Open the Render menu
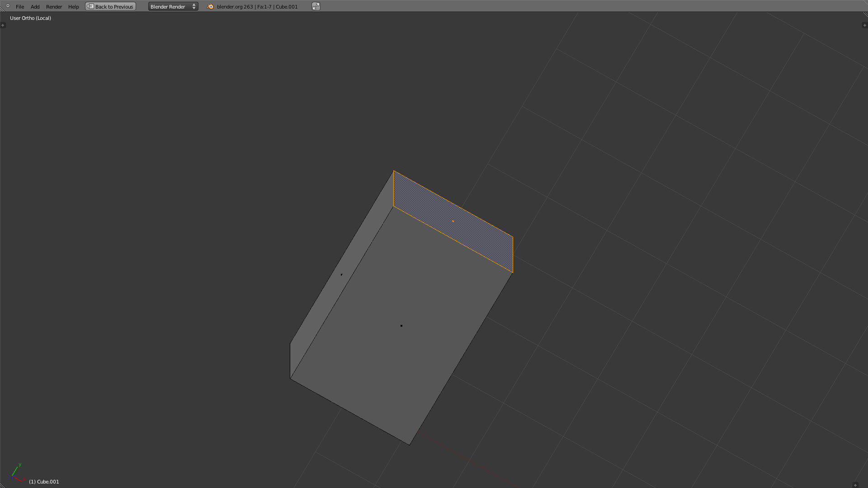This screenshot has height=488, width=868. (54, 6)
